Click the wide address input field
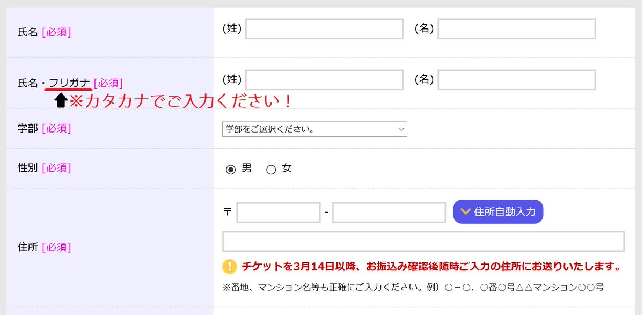 click(x=424, y=241)
